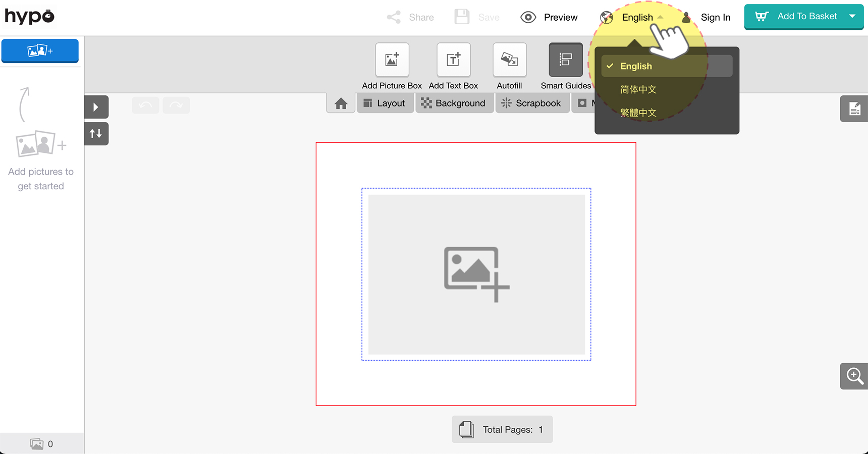Expand the side panel with arrow button
This screenshot has width=868, height=454.
tap(96, 107)
